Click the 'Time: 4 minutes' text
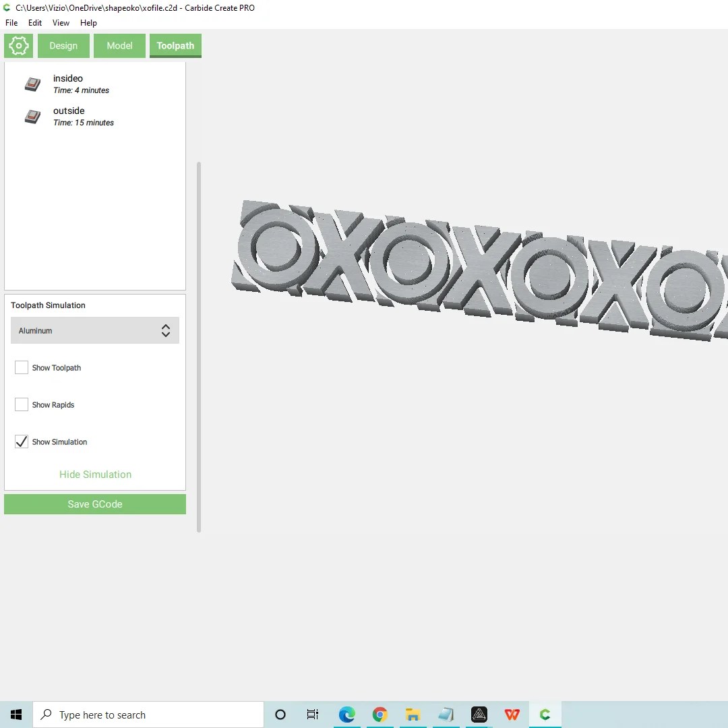 click(81, 90)
